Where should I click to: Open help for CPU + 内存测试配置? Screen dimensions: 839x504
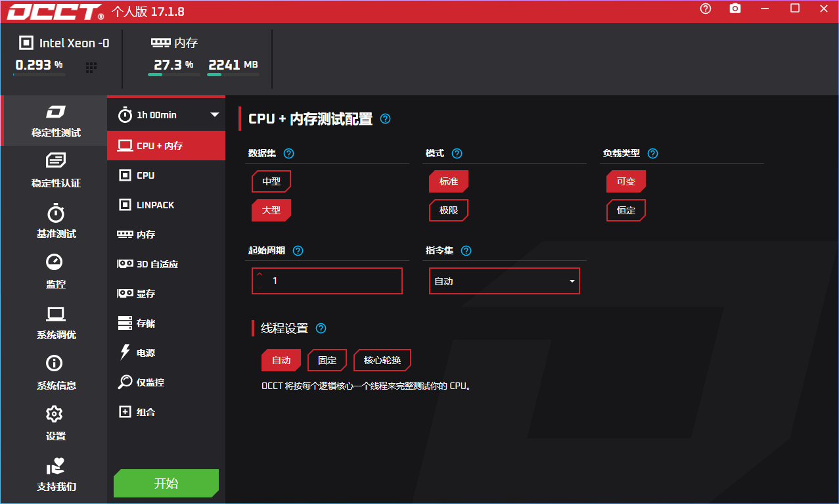click(386, 119)
